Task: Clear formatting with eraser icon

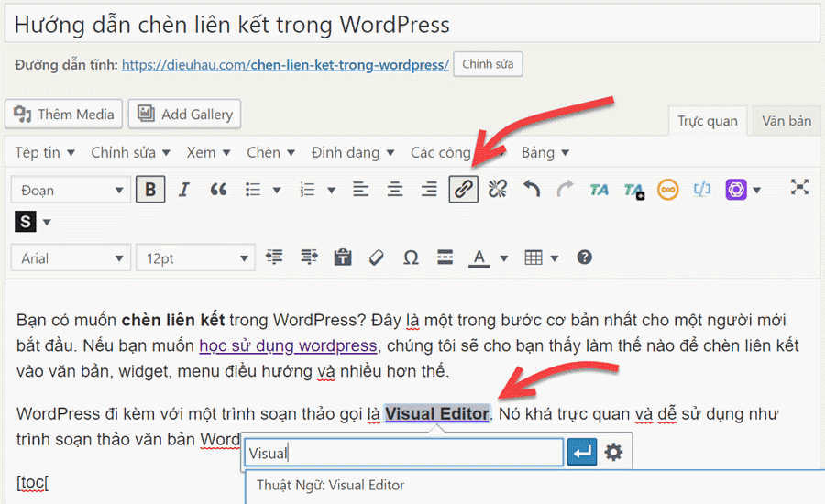Action: 376,257
